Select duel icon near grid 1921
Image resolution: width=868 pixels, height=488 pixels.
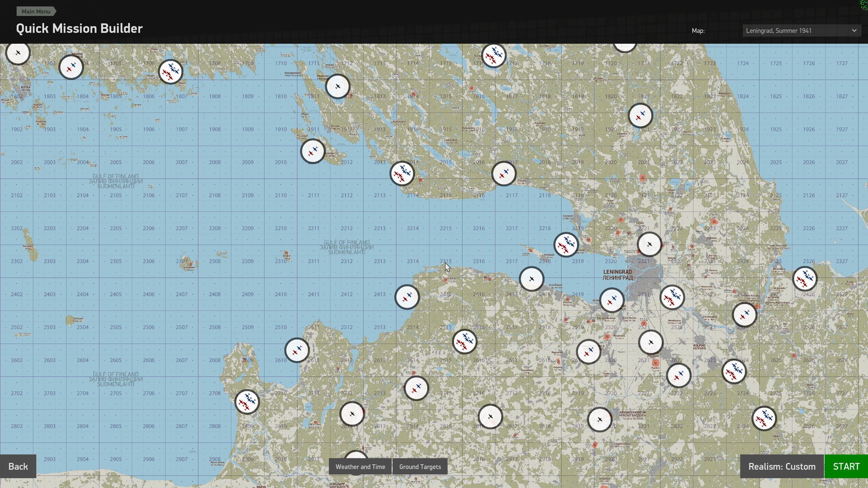pos(640,116)
